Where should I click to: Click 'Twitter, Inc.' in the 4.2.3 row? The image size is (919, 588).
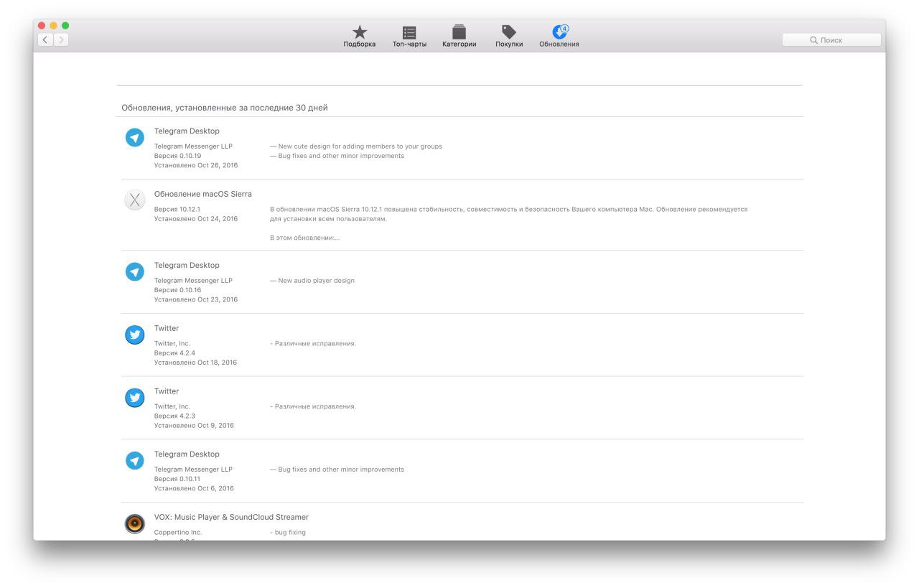(172, 406)
